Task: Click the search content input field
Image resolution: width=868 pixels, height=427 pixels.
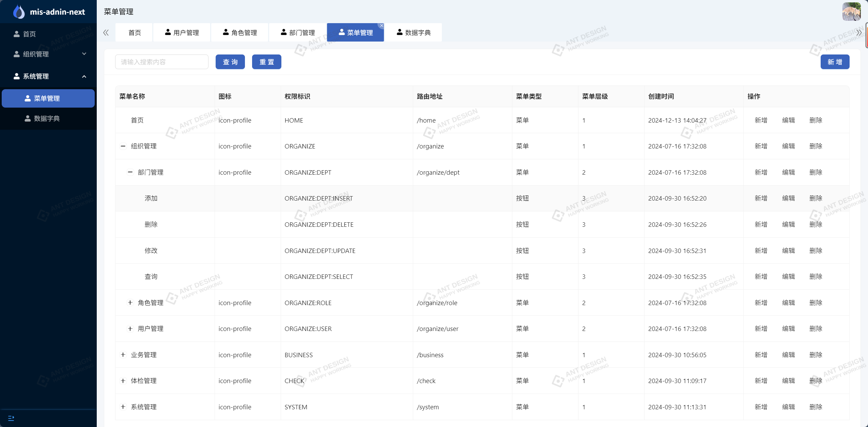Action: [161, 62]
